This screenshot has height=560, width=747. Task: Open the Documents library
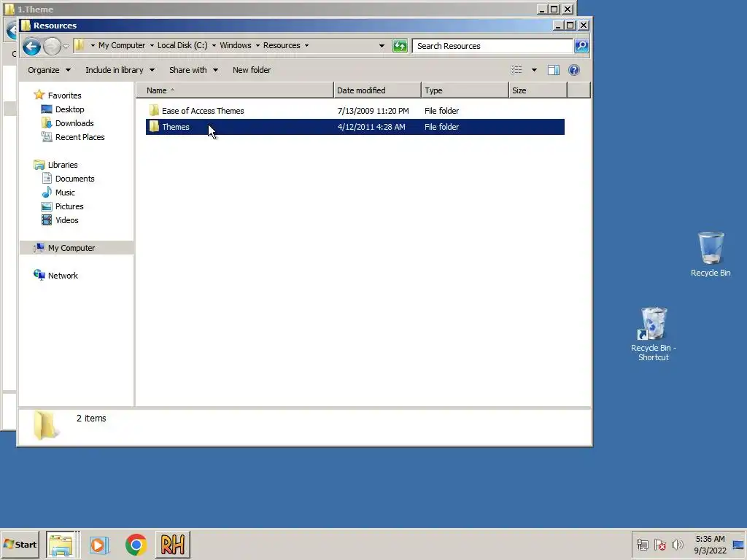pos(75,179)
